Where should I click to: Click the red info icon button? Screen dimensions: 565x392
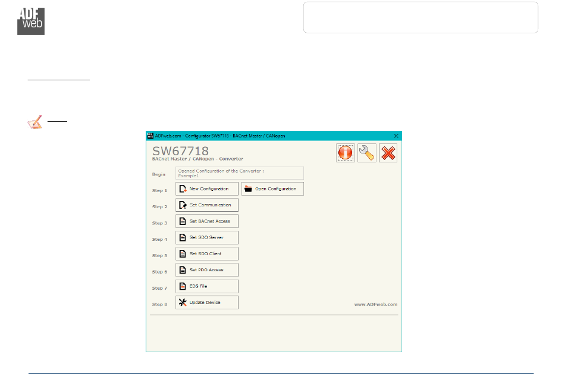pyautogui.click(x=345, y=153)
